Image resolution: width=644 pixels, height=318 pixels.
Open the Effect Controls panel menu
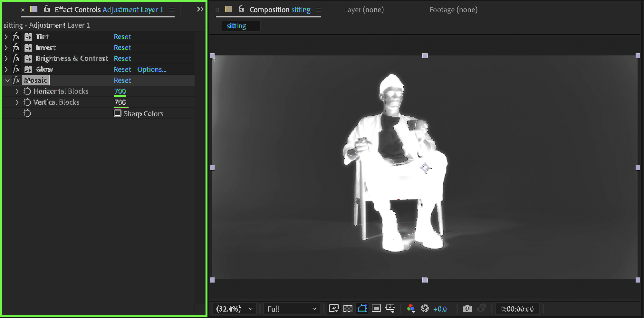(x=172, y=10)
